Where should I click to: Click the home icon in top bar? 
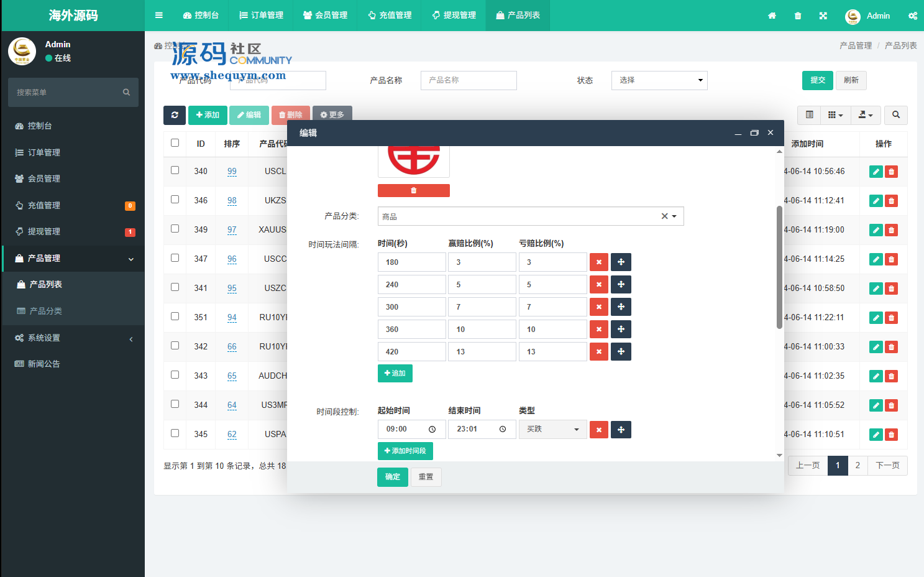pyautogui.click(x=772, y=16)
